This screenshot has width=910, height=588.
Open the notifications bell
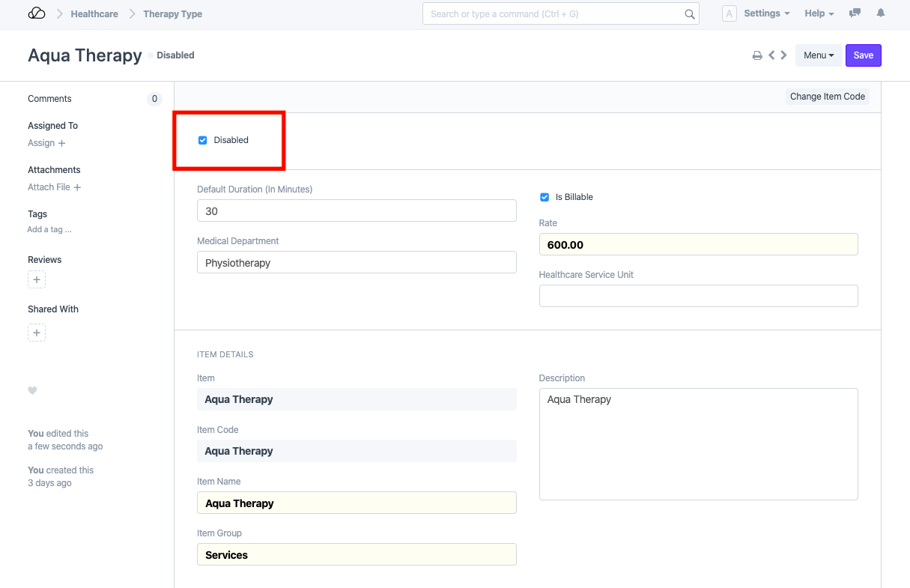pyautogui.click(x=881, y=13)
